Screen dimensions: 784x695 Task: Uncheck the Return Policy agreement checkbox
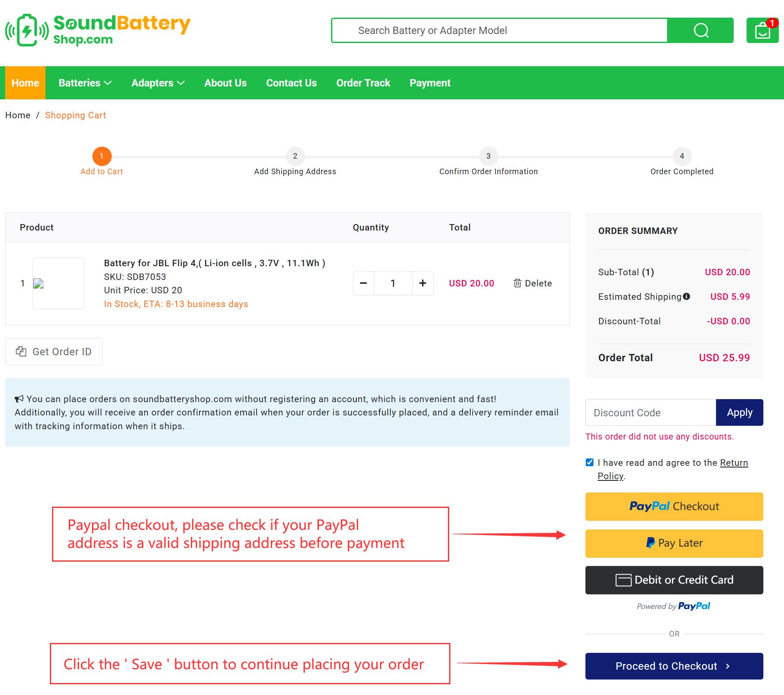click(590, 463)
